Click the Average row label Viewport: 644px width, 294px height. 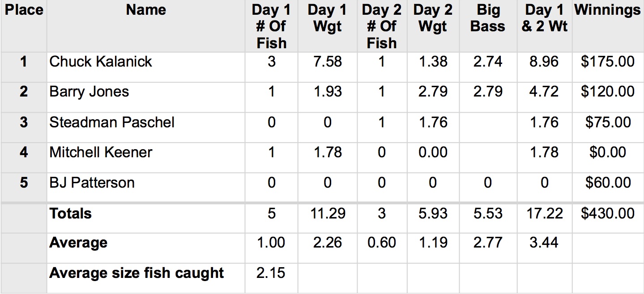click(x=78, y=243)
